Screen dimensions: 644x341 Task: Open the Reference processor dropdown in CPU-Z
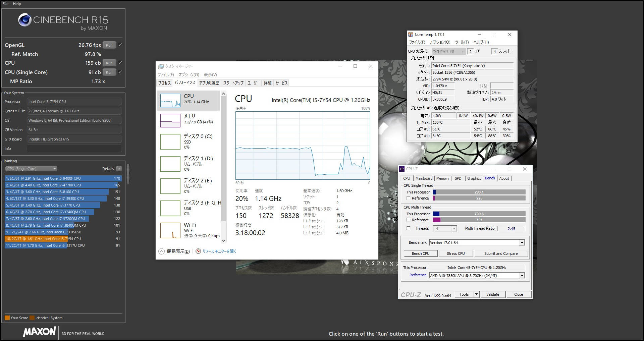tap(477, 276)
